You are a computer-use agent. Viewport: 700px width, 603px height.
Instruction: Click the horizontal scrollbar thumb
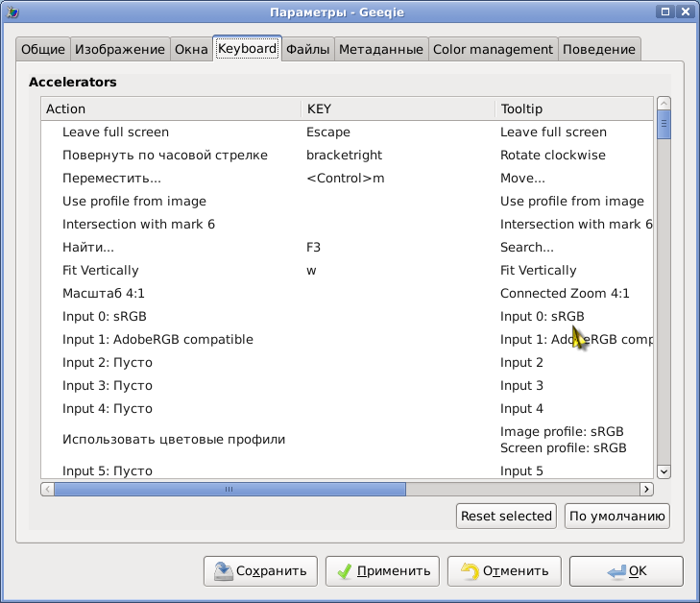[229, 489]
